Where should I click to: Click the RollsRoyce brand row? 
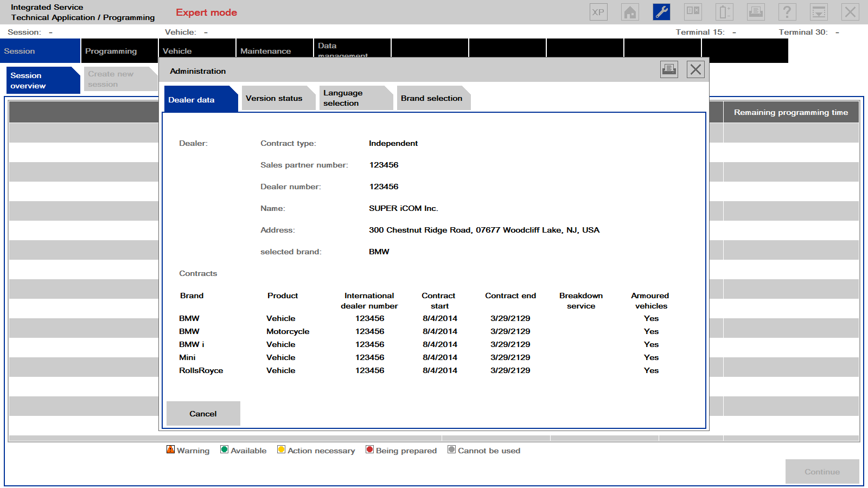(x=201, y=370)
